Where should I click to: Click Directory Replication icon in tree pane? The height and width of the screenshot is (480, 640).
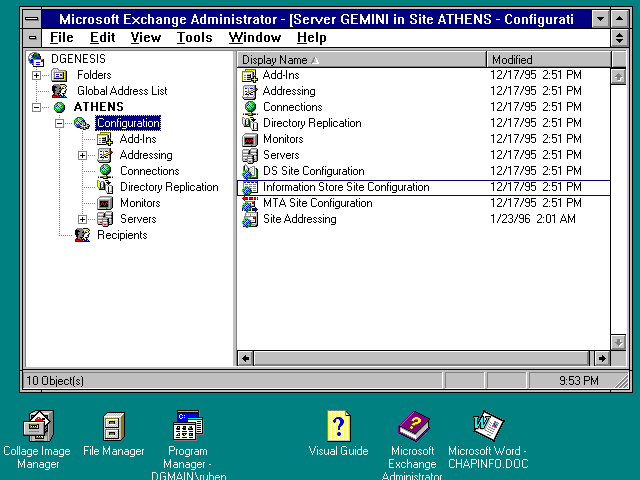105,187
